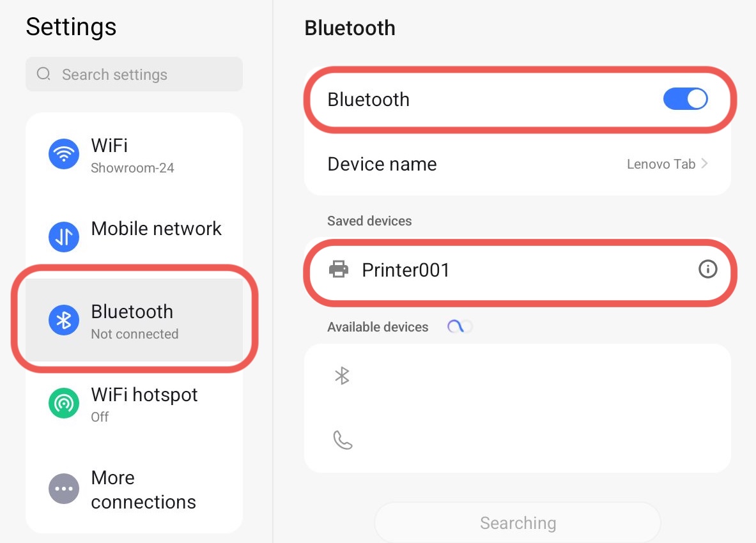Click the spinner next to Available devices
Screen dimensions: 756x543
[459, 327]
